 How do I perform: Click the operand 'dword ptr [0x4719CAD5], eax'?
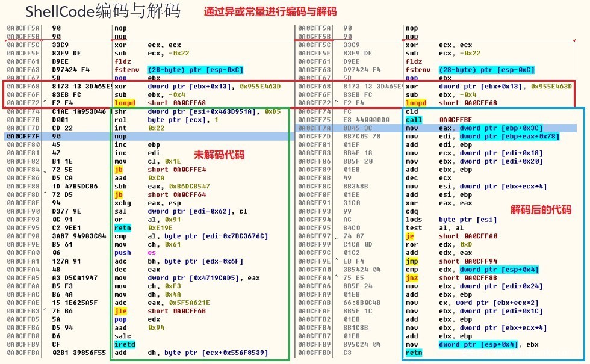click(x=203, y=277)
